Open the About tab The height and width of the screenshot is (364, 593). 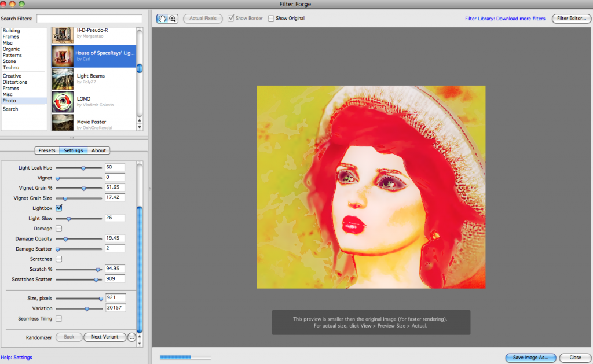click(98, 150)
